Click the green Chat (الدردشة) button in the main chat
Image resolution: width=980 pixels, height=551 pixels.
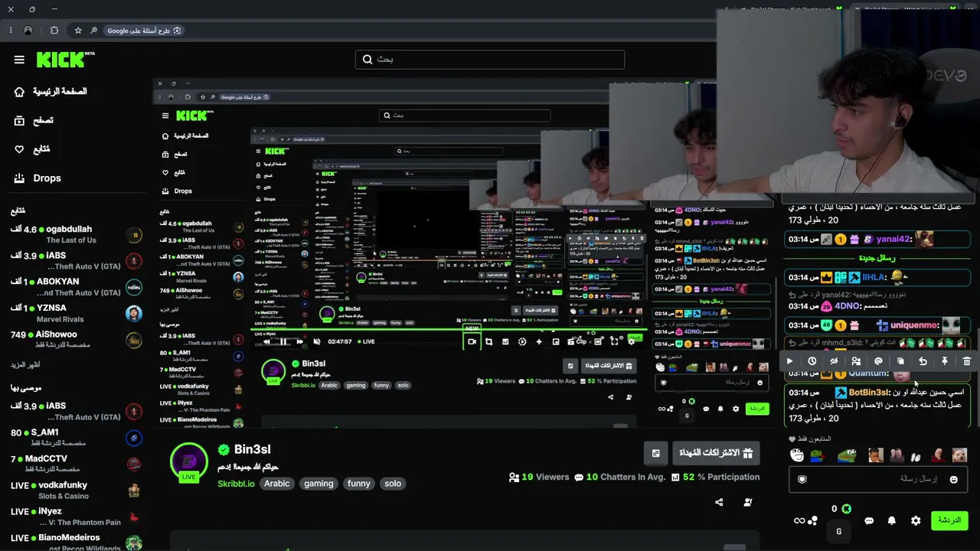tap(949, 520)
